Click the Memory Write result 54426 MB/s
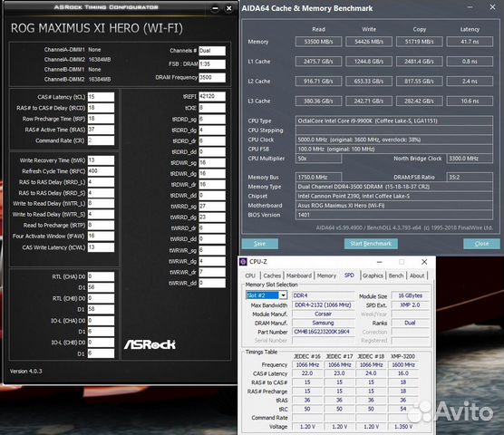Image resolution: width=504 pixels, height=435 pixels. [x=369, y=42]
